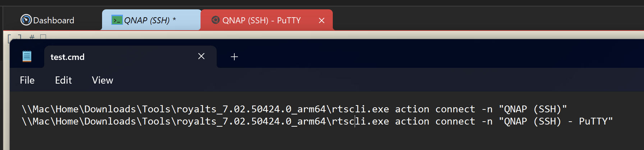Click "connect" in the first command line
Screen dimensions: 644x150
455,109
